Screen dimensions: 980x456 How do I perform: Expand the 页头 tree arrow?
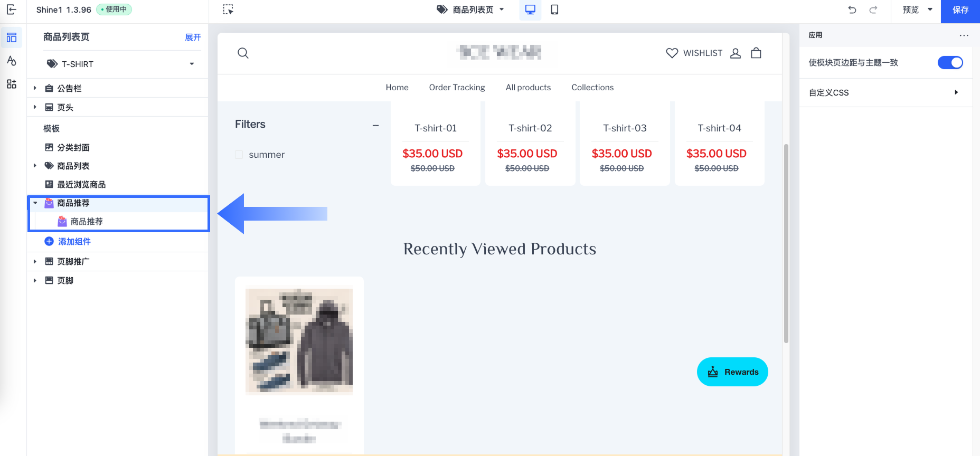35,107
